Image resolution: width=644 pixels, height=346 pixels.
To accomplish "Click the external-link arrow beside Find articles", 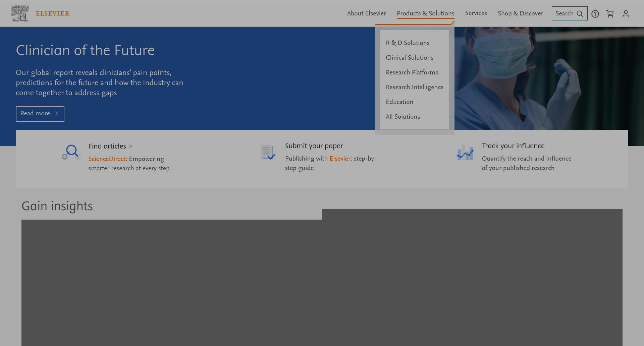I will [x=130, y=147].
